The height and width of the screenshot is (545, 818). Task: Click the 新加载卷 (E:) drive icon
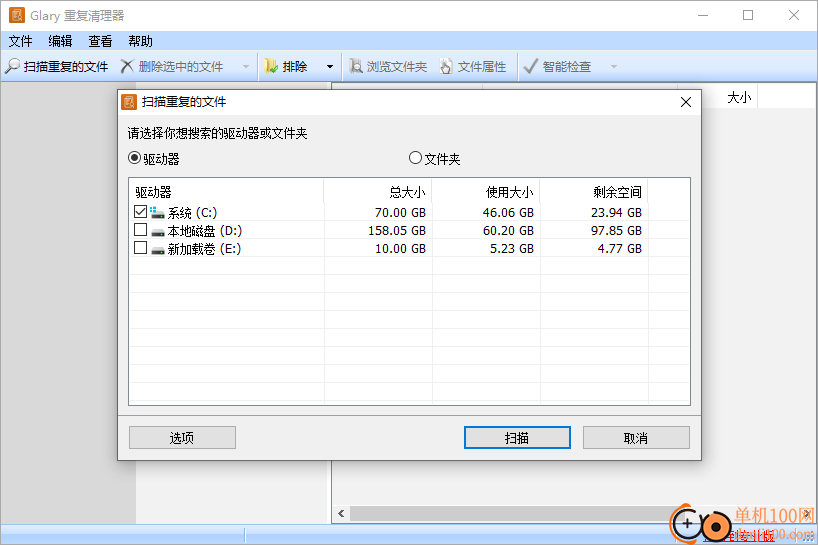coord(158,249)
